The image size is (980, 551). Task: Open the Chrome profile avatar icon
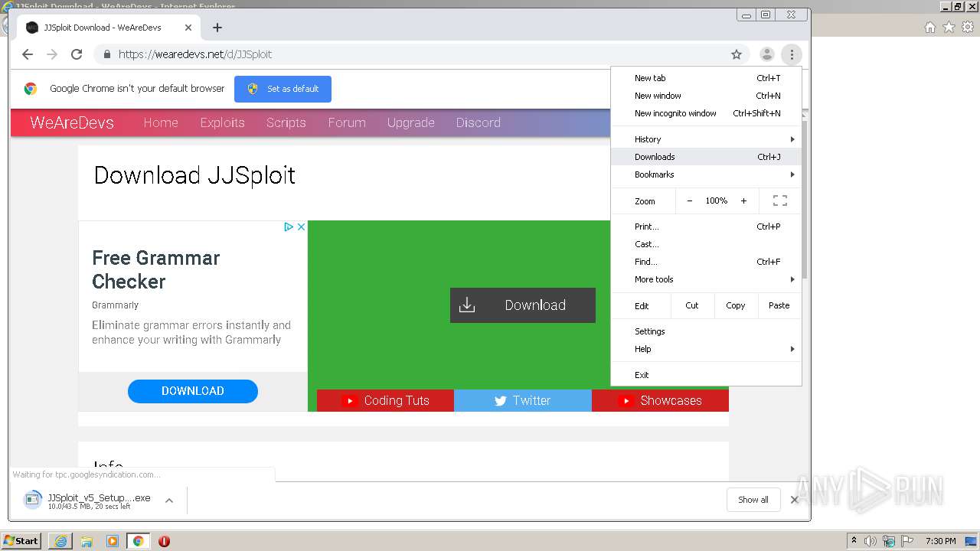766,54
